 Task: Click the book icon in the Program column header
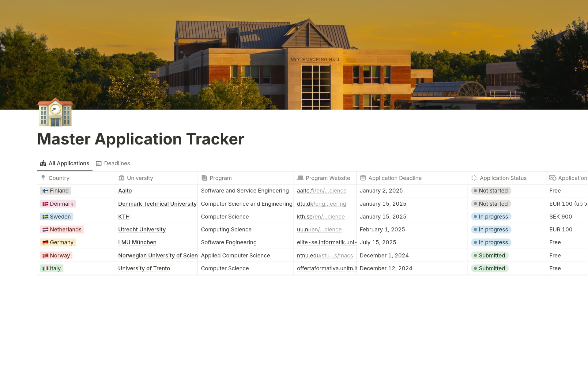pos(204,178)
